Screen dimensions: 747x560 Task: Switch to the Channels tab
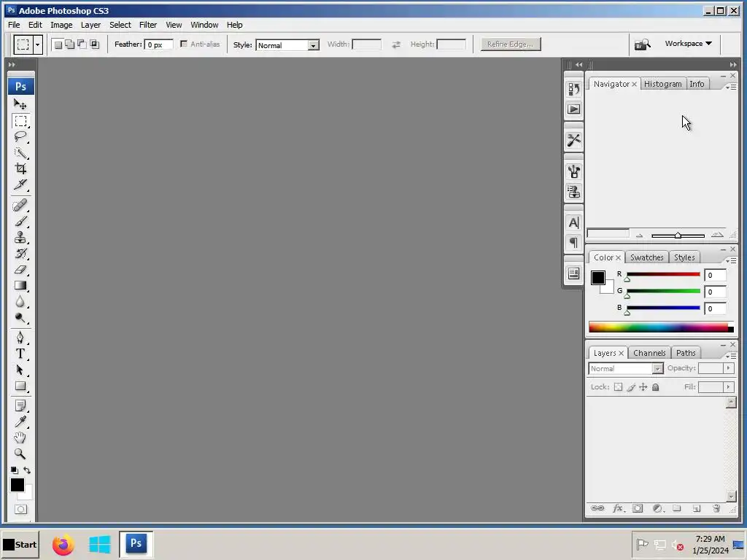(x=649, y=353)
